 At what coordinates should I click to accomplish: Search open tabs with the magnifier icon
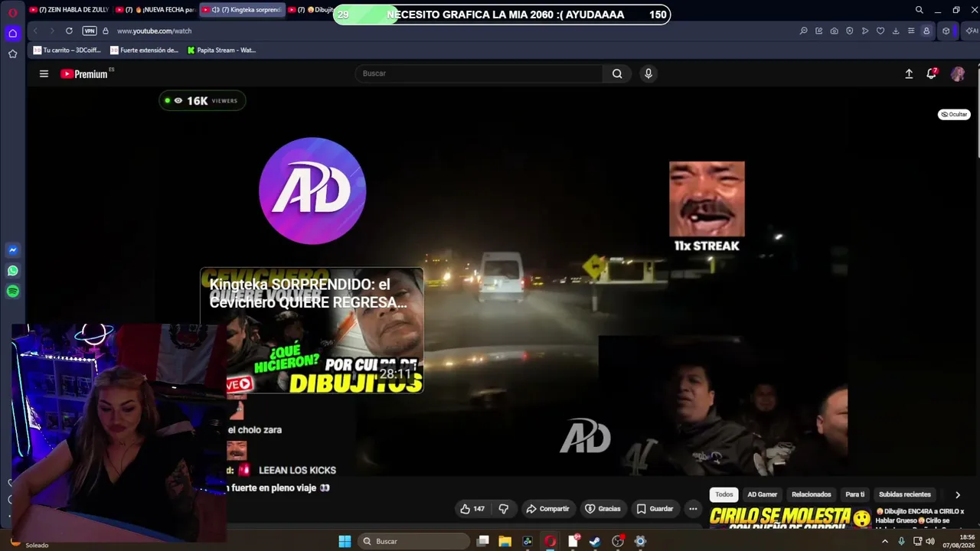919,10
